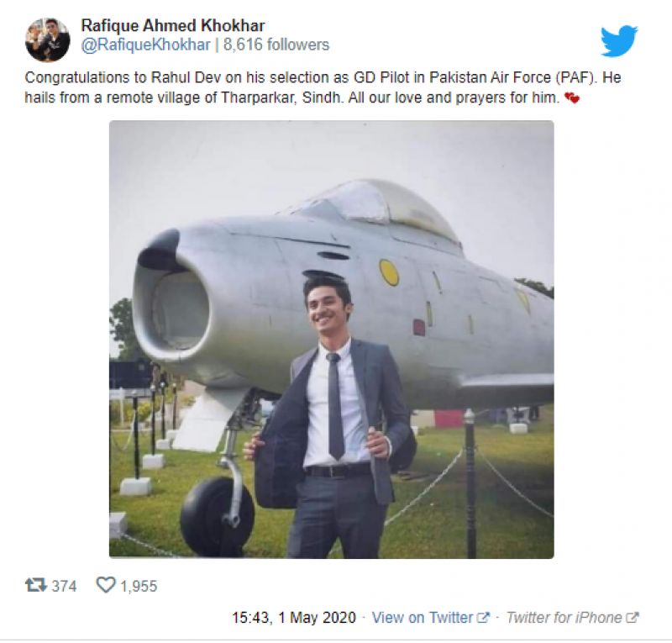Like the tweet with heart icon
Screen dimensions: 672x643
pyautogui.click(x=106, y=586)
